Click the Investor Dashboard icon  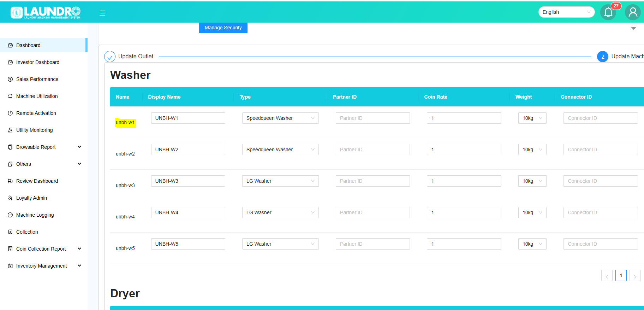(x=10, y=62)
